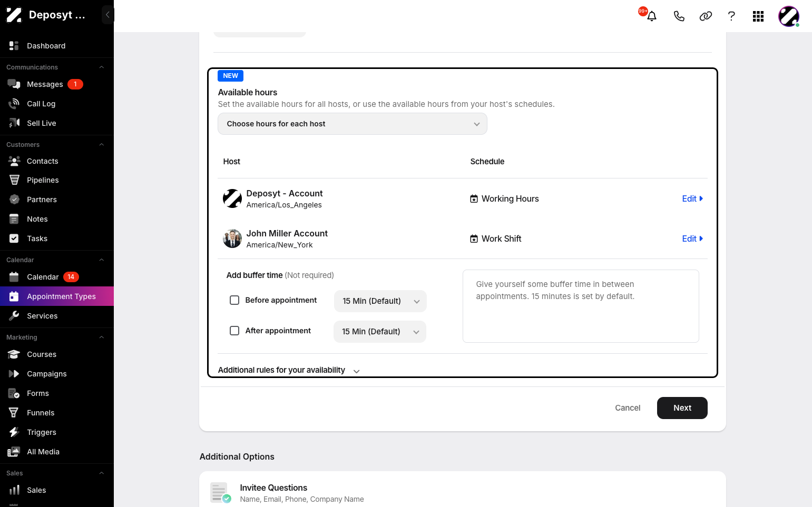Open the After appointment duration dropdown
812x507 pixels.
(x=380, y=332)
